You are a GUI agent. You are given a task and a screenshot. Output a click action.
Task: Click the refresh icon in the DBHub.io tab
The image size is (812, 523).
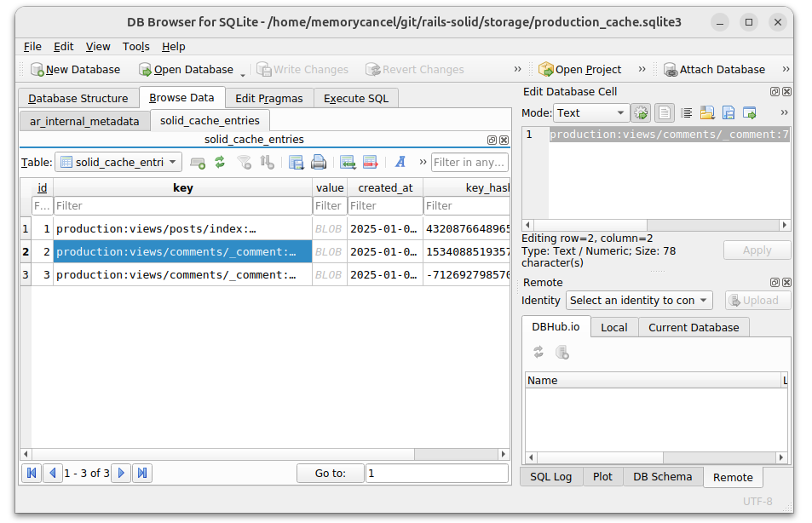538,352
